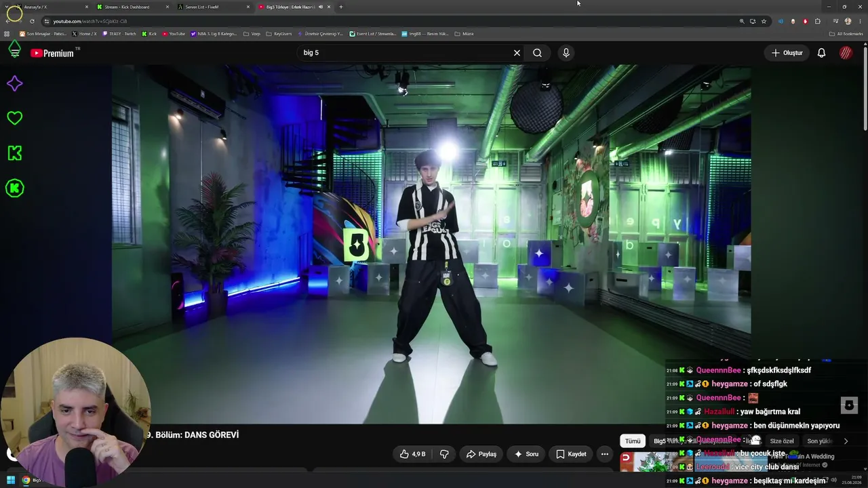Open the Home / X bookmark
Screen dimensions: 868x488
[x=85, y=34]
